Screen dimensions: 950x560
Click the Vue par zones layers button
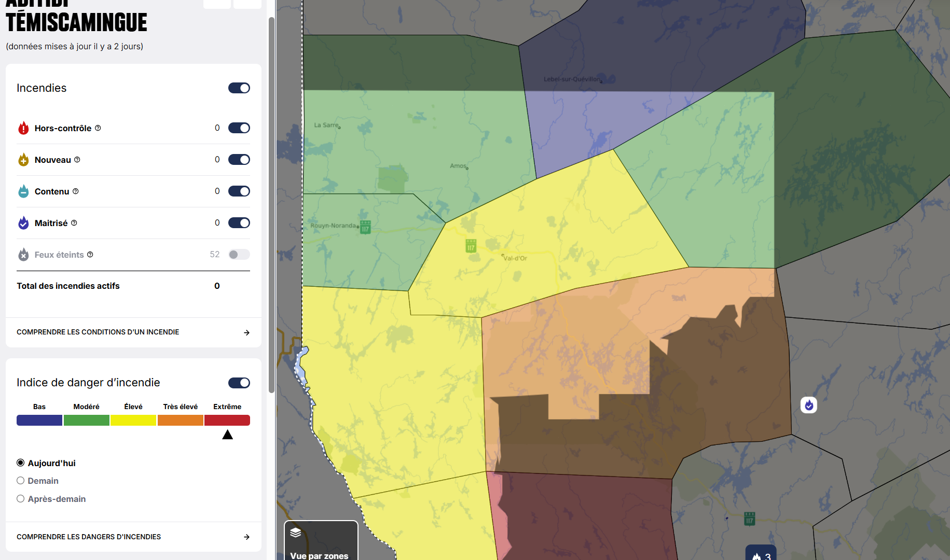coord(321,542)
